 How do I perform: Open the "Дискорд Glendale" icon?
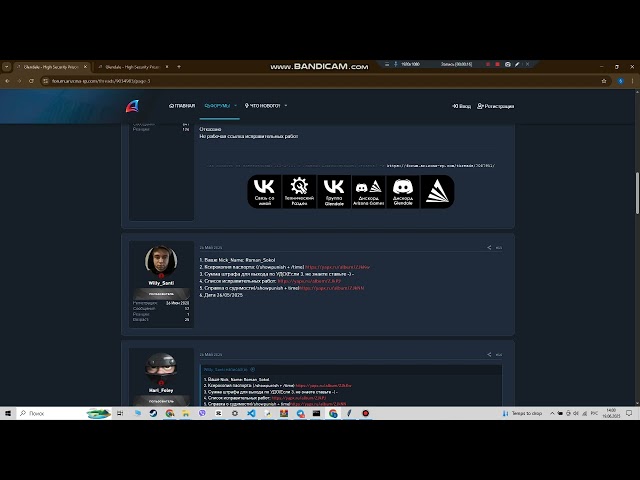click(403, 191)
